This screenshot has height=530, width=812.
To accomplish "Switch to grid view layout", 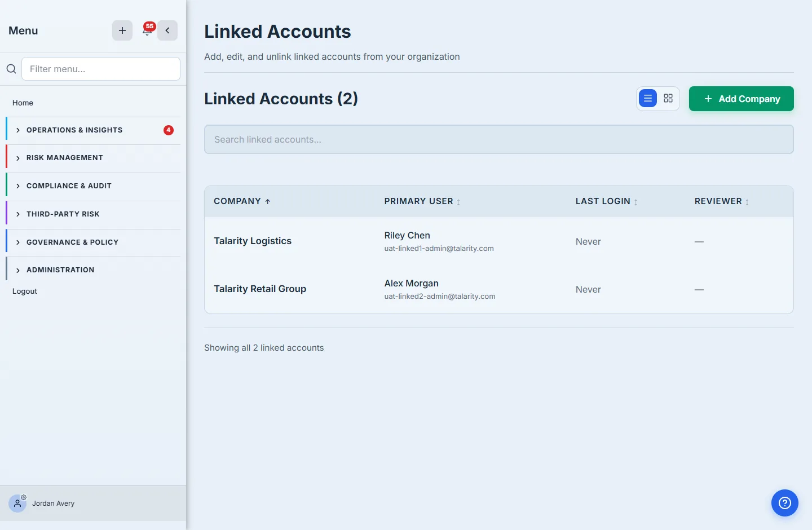I will click(668, 98).
